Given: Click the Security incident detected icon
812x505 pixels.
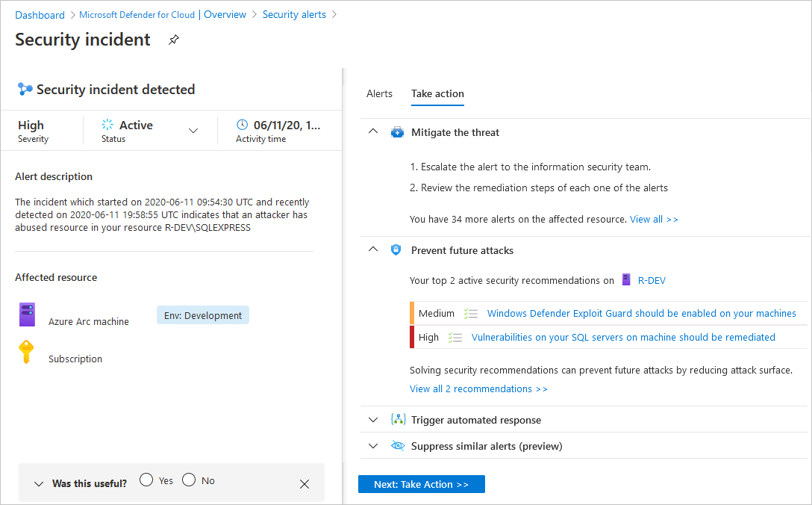Looking at the screenshot, I should click(x=25, y=89).
